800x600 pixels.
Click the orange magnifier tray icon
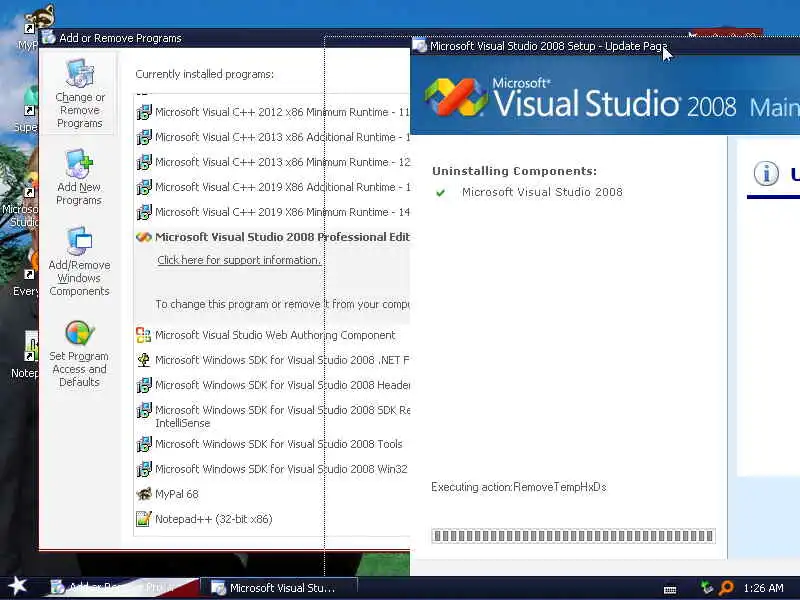click(x=726, y=588)
